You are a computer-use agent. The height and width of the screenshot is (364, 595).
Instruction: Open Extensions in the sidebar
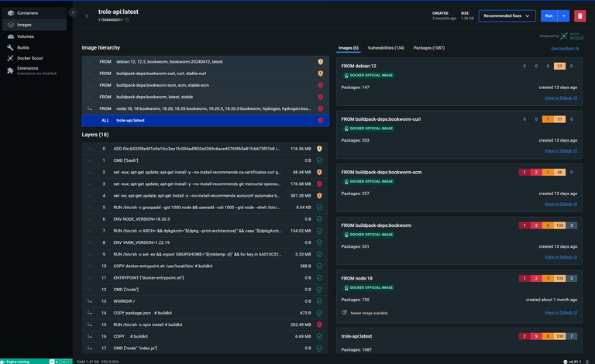click(34, 70)
